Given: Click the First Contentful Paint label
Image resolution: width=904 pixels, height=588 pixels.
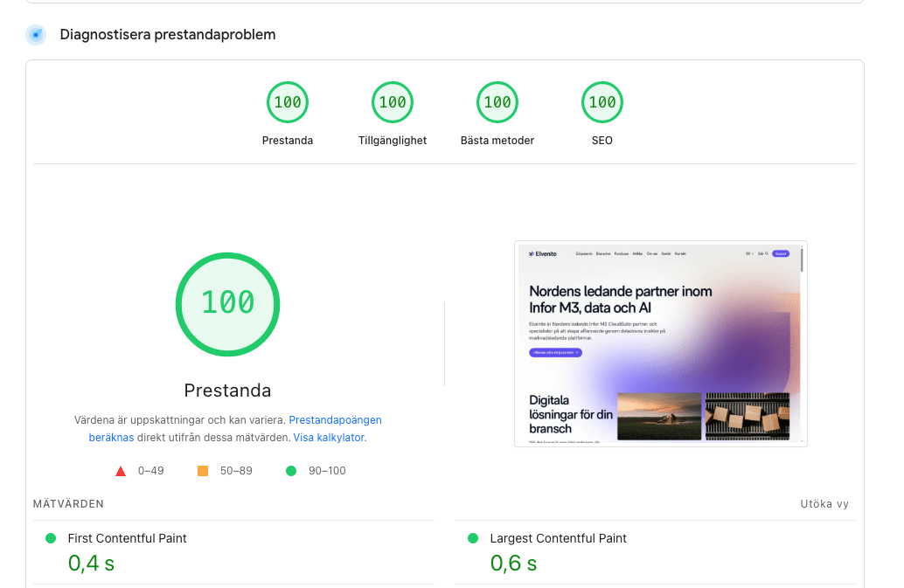Looking at the screenshot, I should (x=128, y=538).
